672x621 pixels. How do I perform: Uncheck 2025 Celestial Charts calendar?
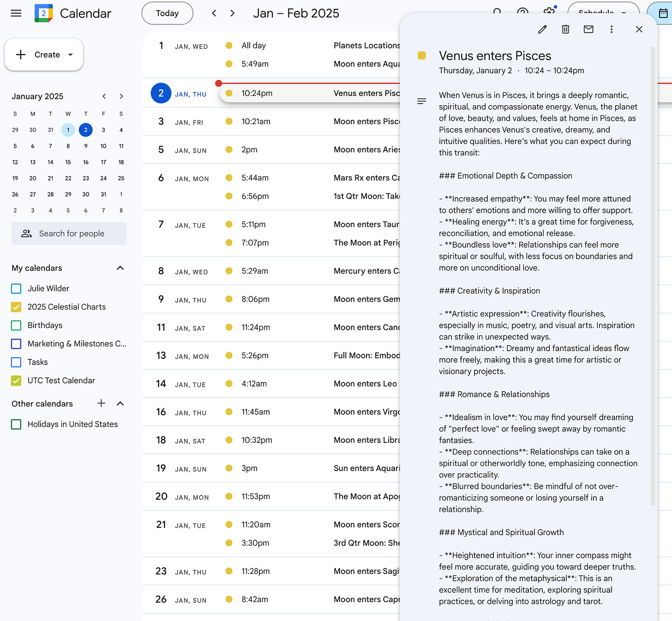[16, 307]
